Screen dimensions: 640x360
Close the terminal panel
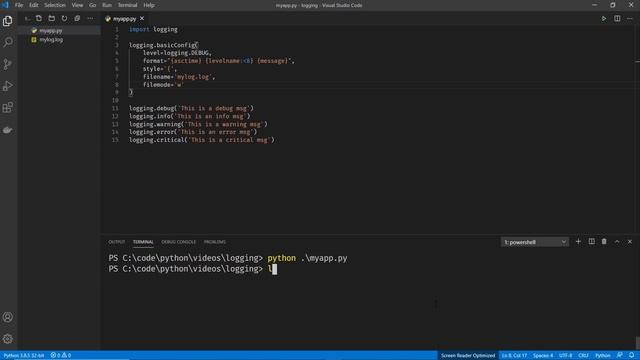(630, 242)
